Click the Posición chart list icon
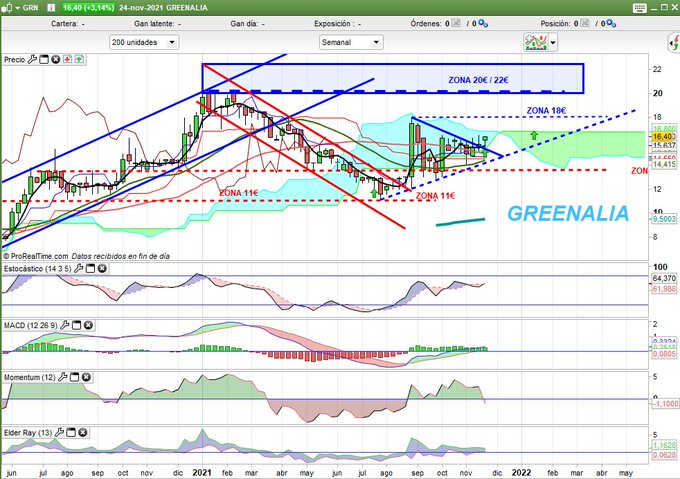The height and width of the screenshot is (479, 680). 585,23
